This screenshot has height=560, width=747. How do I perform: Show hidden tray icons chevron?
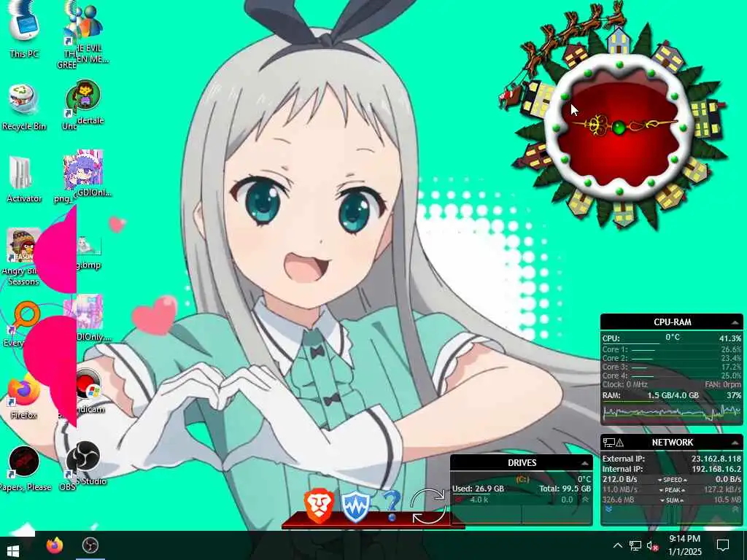[x=617, y=545]
